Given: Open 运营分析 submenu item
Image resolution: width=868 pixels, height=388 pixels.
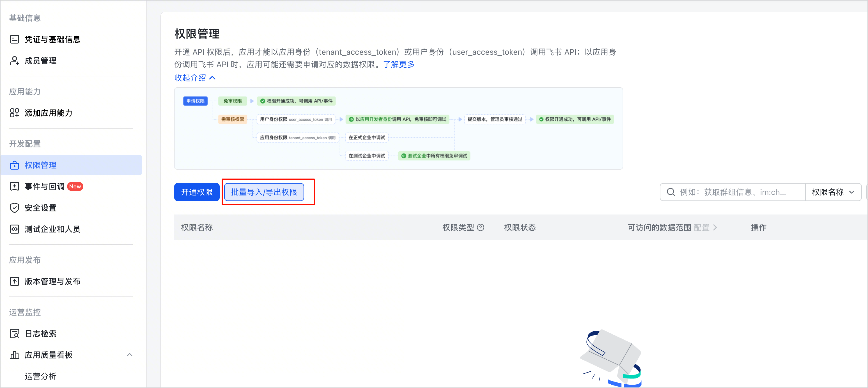Looking at the screenshot, I should pos(40,376).
